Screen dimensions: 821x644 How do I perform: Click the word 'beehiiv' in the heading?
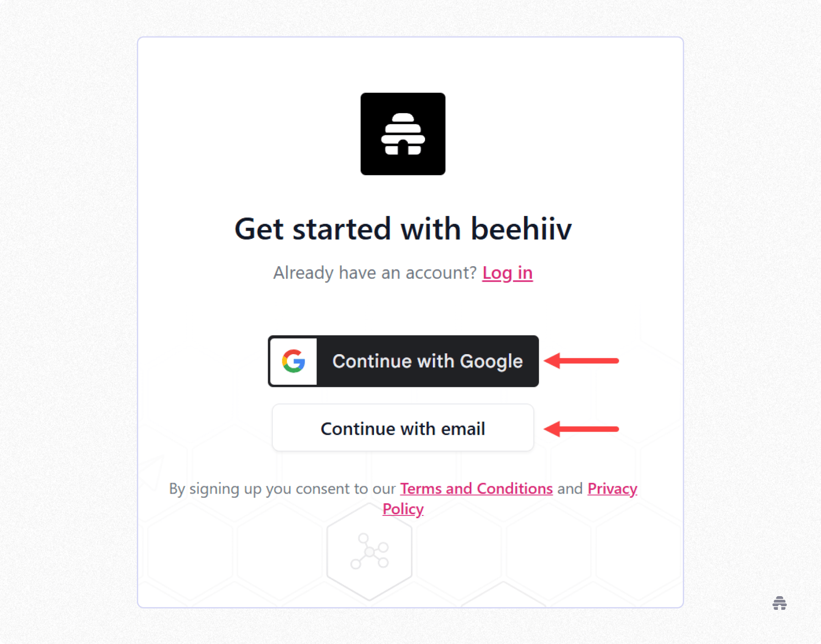521,228
